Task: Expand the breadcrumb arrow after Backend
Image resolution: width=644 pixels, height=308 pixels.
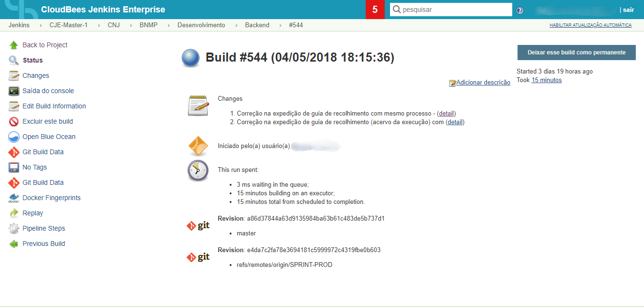Action: [279, 25]
